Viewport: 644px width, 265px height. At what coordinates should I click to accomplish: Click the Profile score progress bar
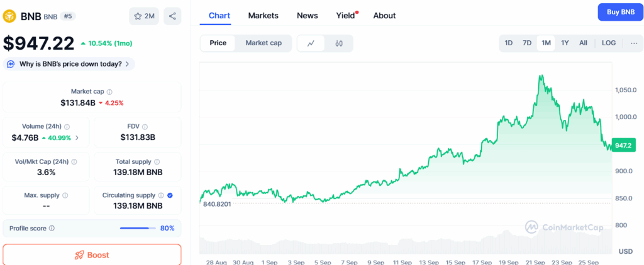(x=138, y=228)
